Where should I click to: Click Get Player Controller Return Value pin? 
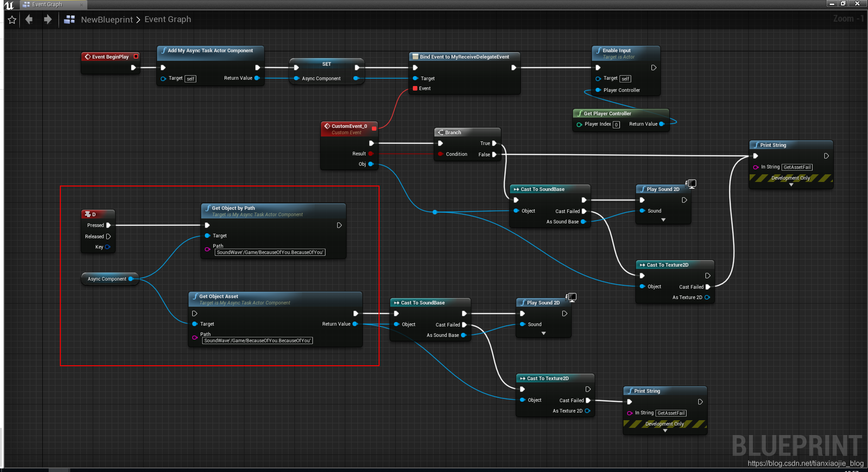point(662,124)
